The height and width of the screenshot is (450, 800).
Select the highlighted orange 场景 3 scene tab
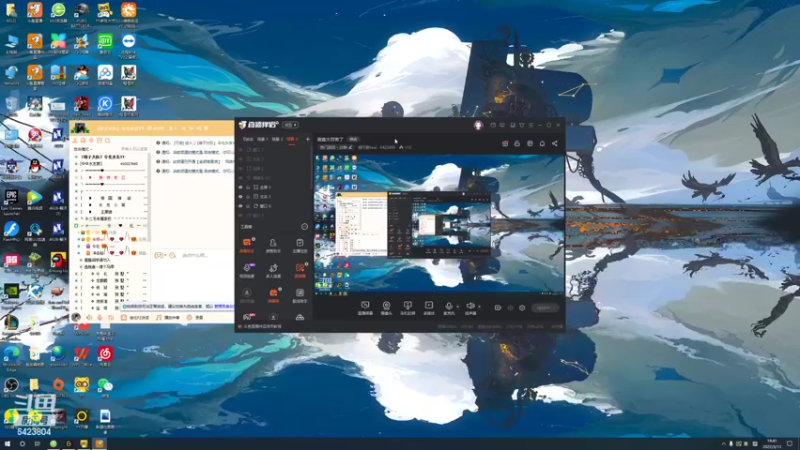point(291,139)
